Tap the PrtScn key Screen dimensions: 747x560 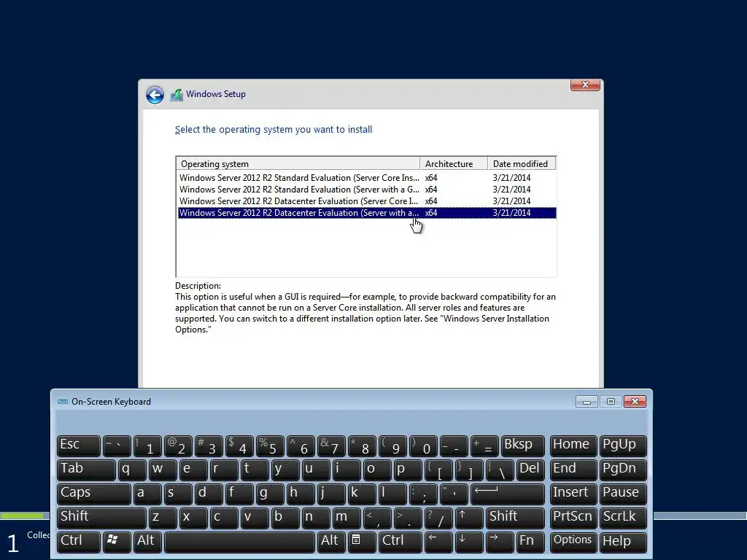tap(573, 518)
